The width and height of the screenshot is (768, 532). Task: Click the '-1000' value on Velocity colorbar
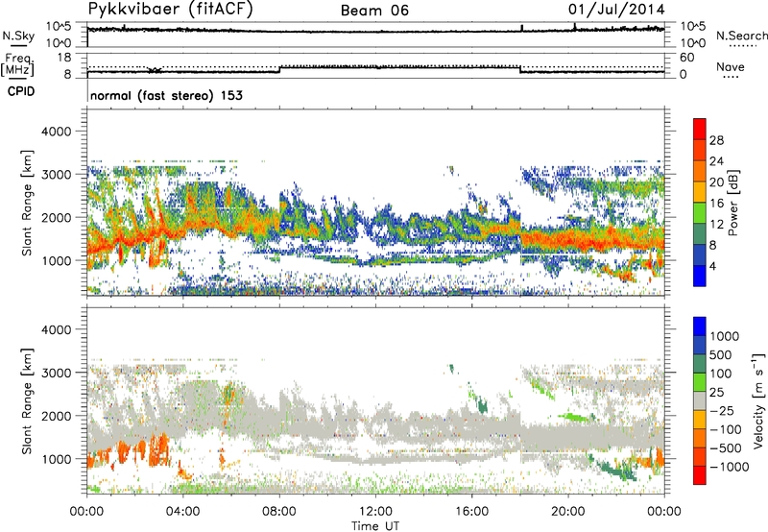[729, 467]
